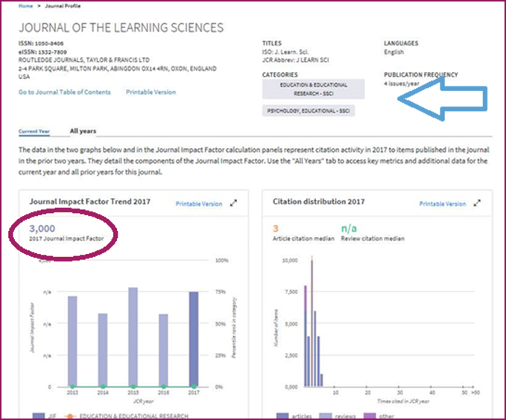Screen dimensions: 506x420
Task: Click the articles legend swatch
Action: pyautogui.click(x=282, y=416)
